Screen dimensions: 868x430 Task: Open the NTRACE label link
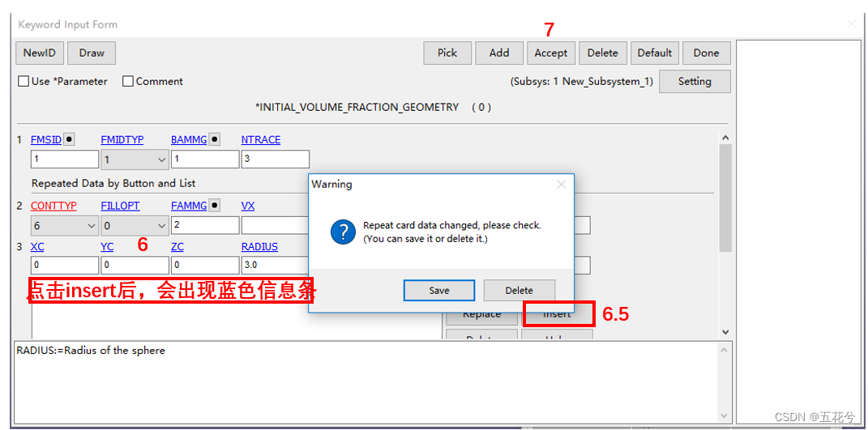tap(261, 140)
